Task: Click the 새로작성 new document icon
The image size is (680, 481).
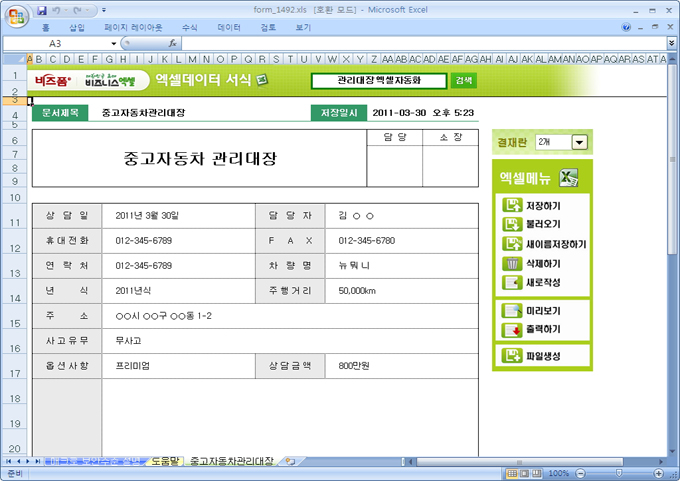Action: tap(511, 282)
